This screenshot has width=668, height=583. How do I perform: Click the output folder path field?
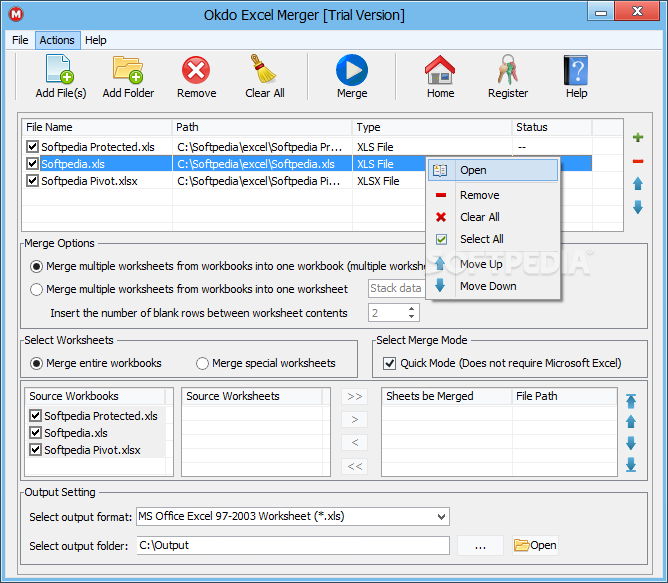click(293, 545)
